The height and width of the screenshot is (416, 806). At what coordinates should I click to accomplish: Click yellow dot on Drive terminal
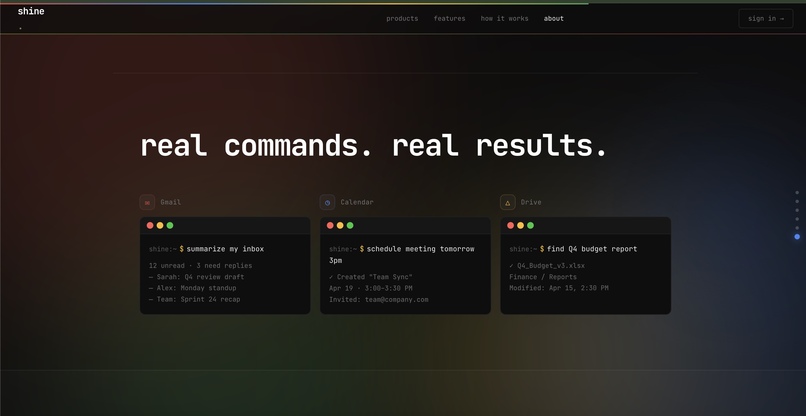coord(520,225)
